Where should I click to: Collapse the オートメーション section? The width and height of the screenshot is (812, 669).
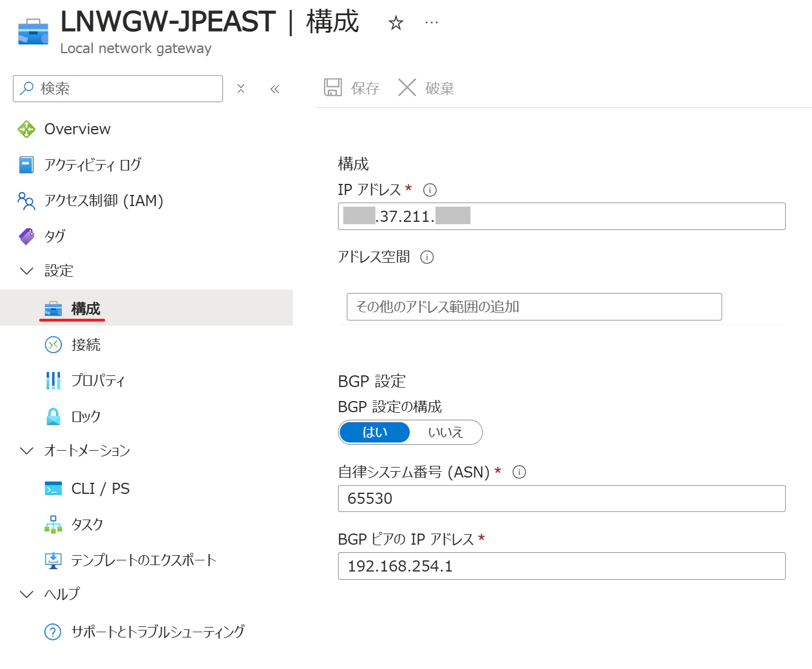pyautogui.click(x=27, y=451)
